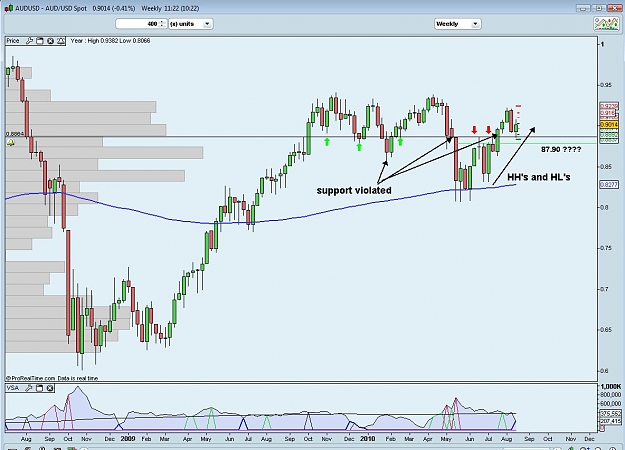This screenshot has height=450, width=625.
Task: Click 'Year : High 0.9382 Low 0.8066' text
Action: [110, 41]
